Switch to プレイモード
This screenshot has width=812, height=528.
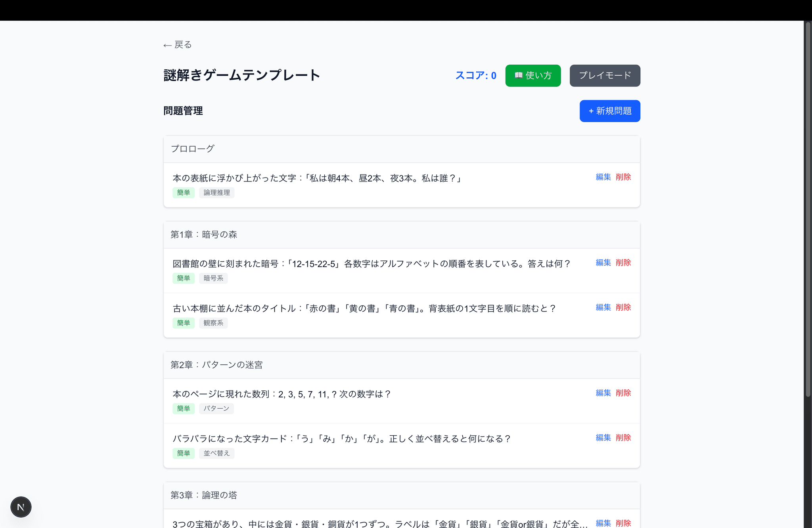(x=604, y=75)
